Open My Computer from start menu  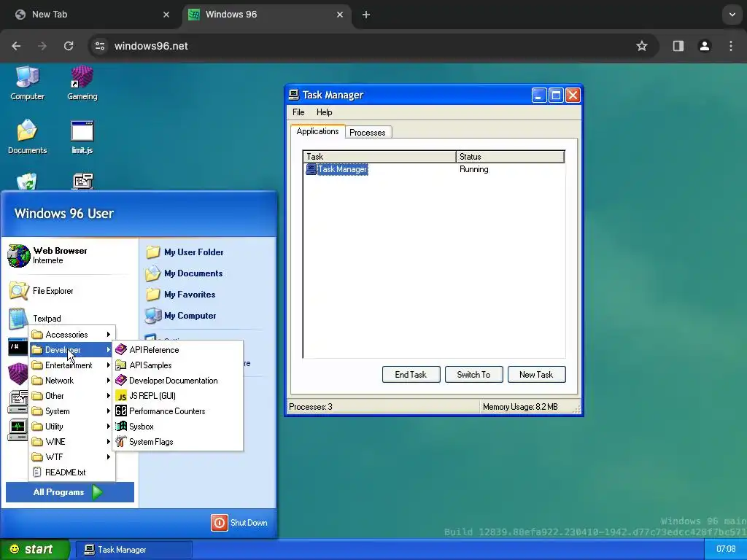[181, 315]
